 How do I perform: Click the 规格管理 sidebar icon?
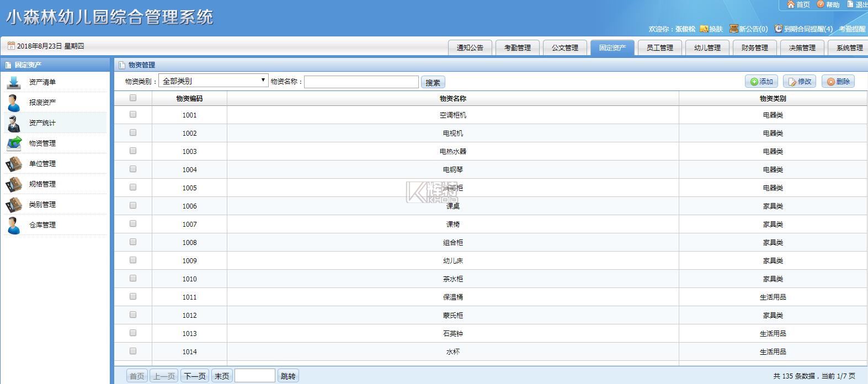(14, 184)
